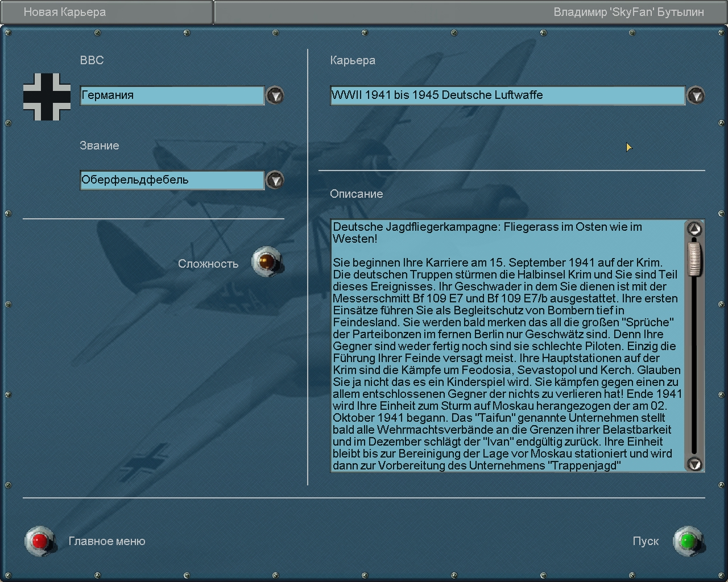The image size is (728, 582).
Task: Click the green Пуск start button
Action: pyautogui.click(x=688, y=541)
